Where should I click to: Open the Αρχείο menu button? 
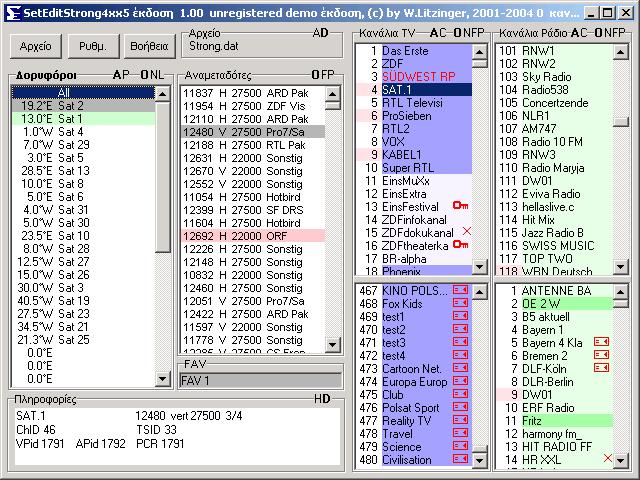(36, 46)
